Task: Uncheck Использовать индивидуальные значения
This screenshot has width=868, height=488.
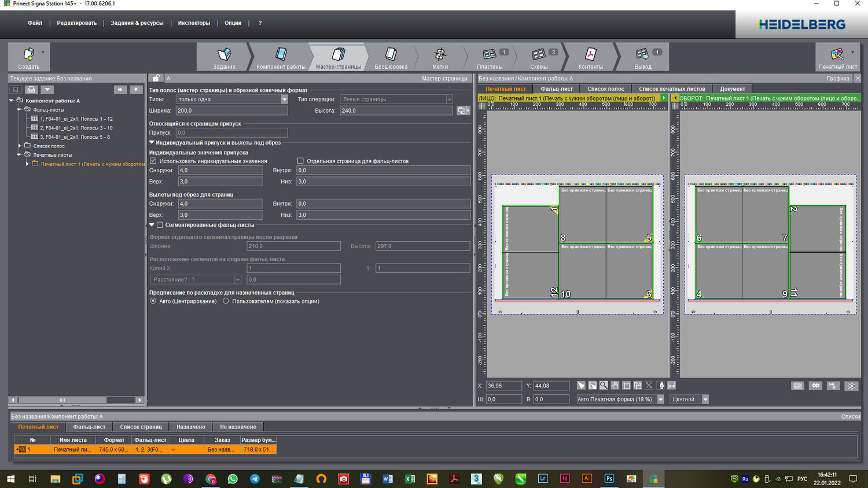Action: point(153,161)
